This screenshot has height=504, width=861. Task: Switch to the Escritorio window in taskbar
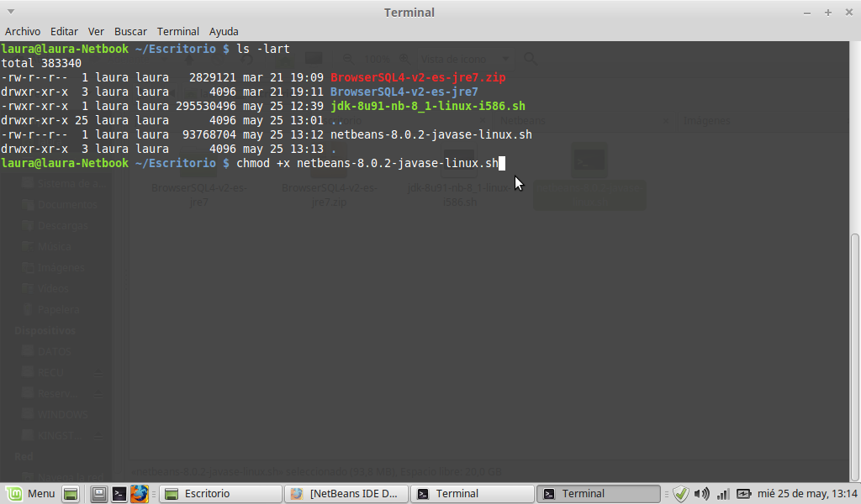click(x=221, y=494)
